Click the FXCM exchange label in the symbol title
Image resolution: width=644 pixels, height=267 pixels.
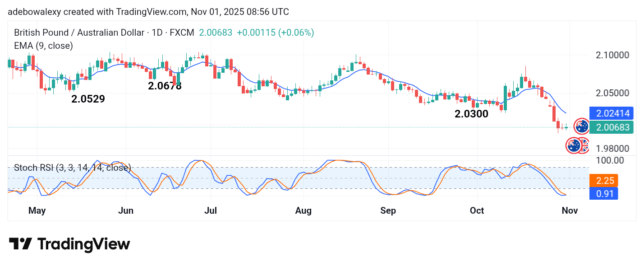[183, 33]
